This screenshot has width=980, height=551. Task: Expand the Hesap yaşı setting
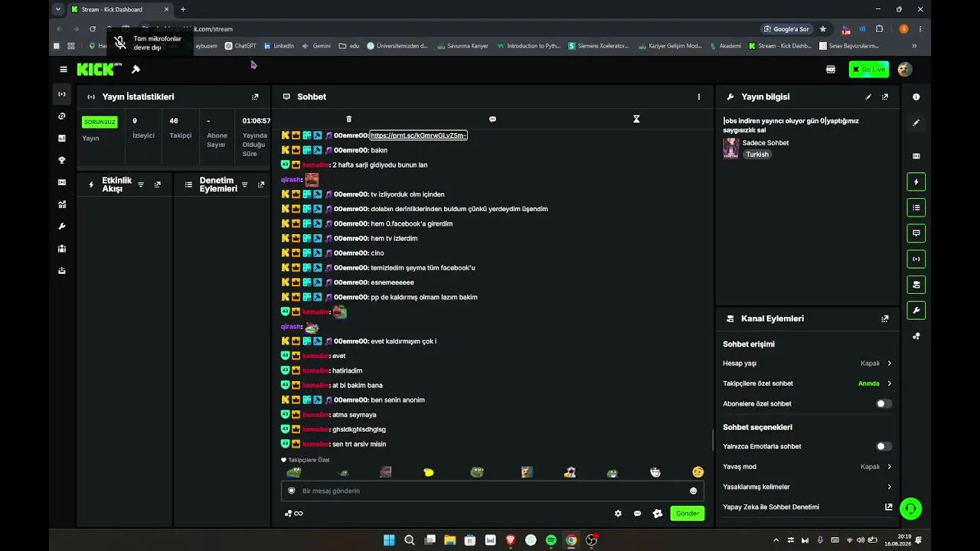pyautogui.click(x=808, y=364)
